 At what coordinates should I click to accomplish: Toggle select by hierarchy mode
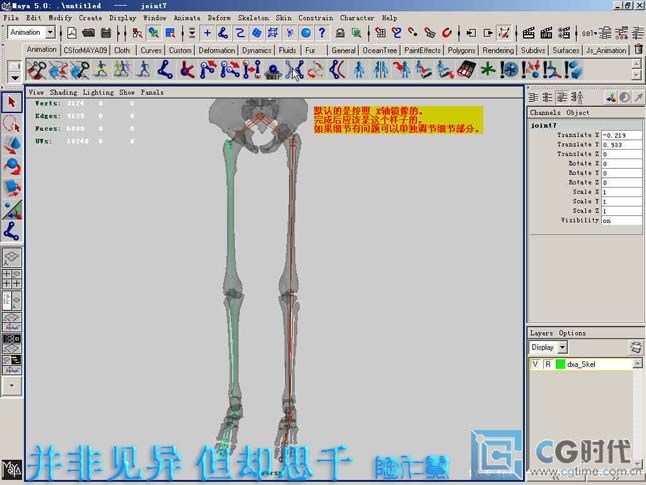(x=137, y=33)
